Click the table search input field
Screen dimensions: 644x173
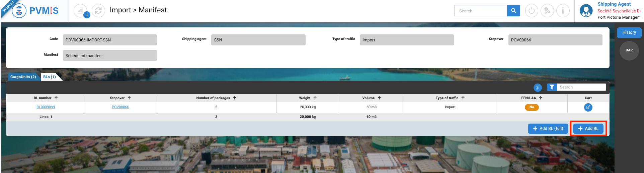tap(581, 87)
